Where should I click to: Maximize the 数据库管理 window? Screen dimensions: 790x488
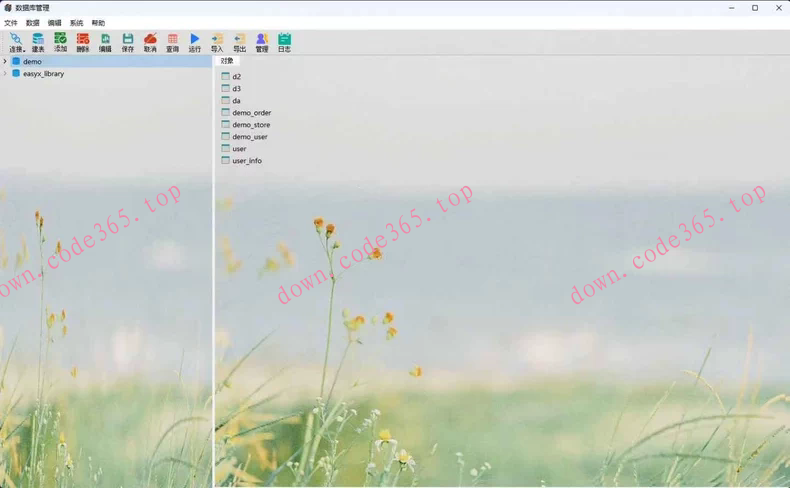[755, 8]
